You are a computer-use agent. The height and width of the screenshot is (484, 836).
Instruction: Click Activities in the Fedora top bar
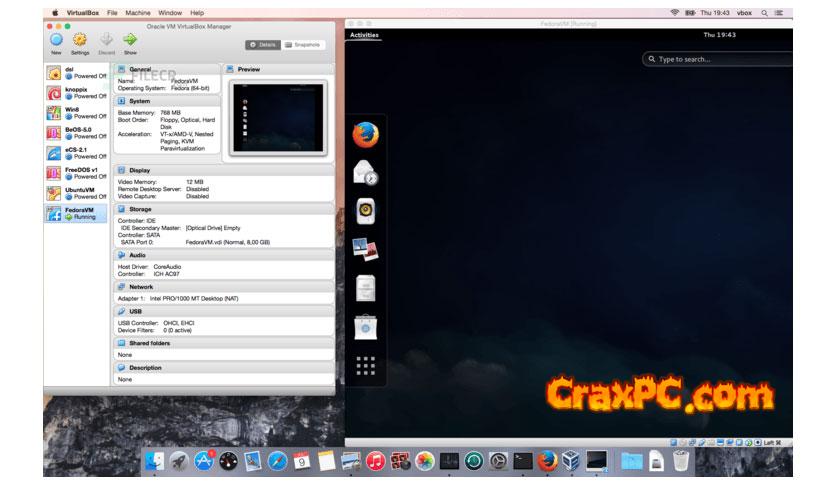pyautogui.click(x=364, y=35)
